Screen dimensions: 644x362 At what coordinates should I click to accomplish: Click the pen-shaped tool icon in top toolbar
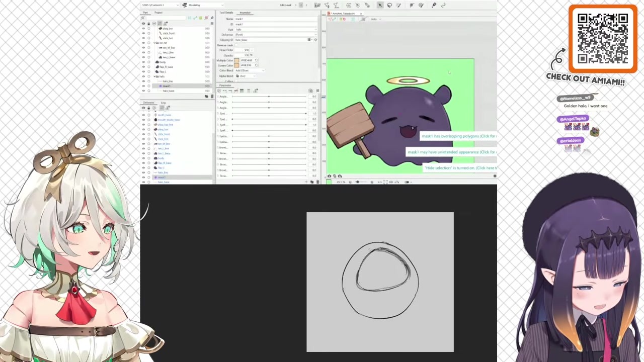tap(434, 5)
